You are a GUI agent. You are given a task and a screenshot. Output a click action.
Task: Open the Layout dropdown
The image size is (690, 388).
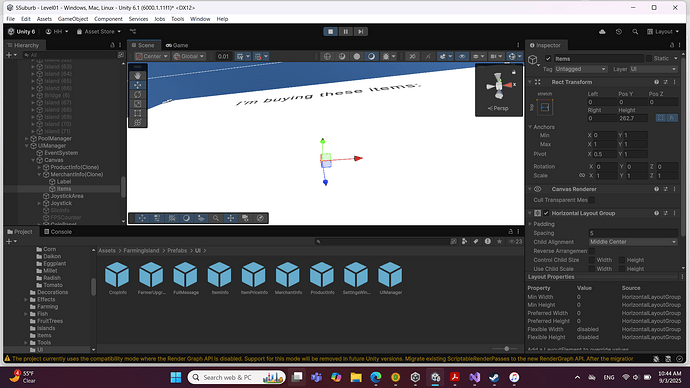[x=663, y=32]
